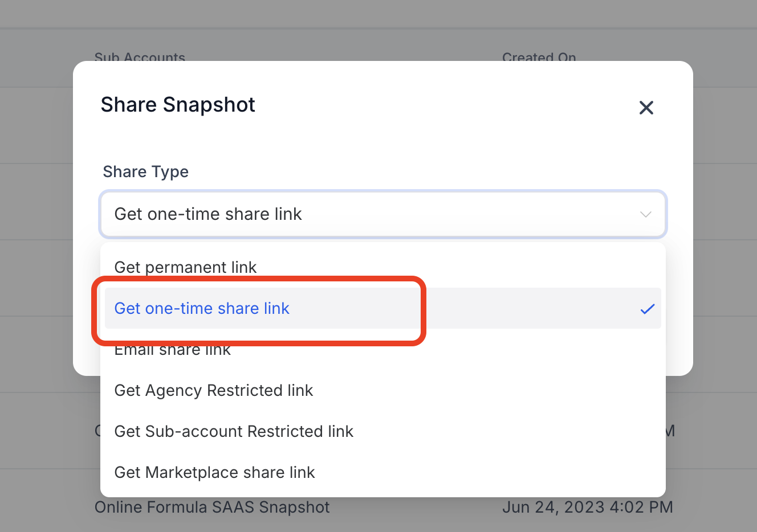Choose Get permanent link option
757x532 pixels.
(185, 267)
